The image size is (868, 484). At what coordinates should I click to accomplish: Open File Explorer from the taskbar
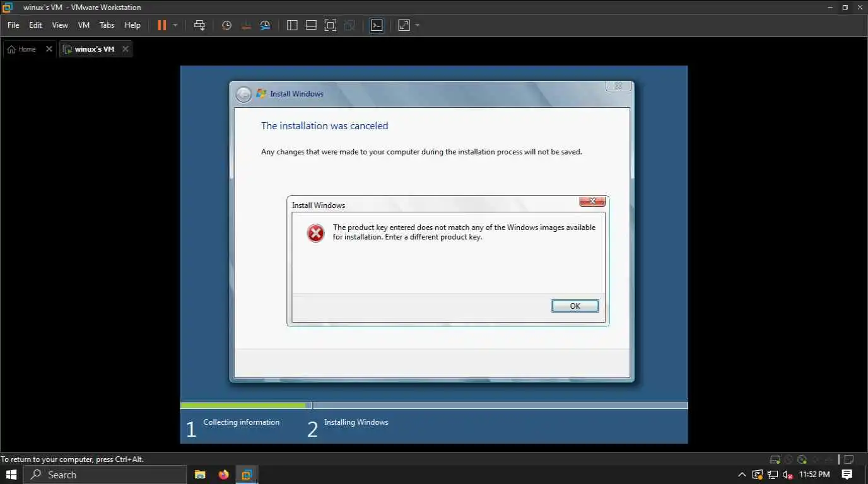pyautogui.click(x=200, y=475)
